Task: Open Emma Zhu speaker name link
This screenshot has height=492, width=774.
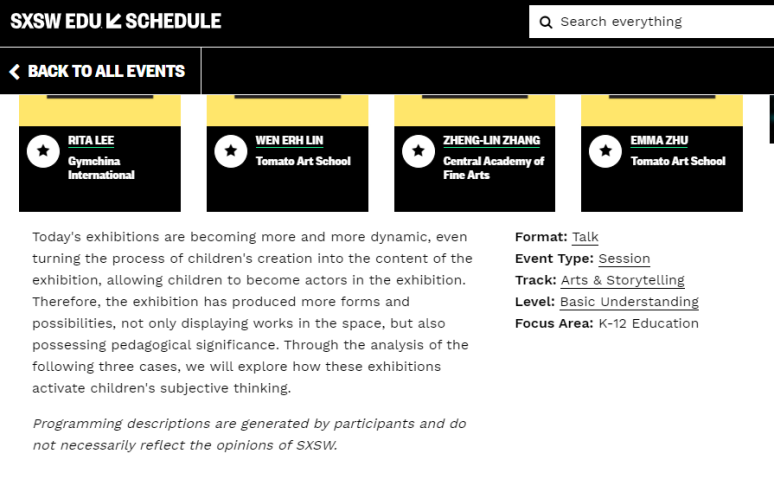Action: coord(659,141)
